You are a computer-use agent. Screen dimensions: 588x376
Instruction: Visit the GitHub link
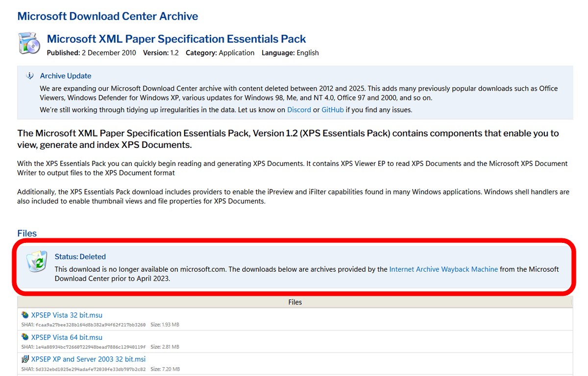(x=332, y=110)
